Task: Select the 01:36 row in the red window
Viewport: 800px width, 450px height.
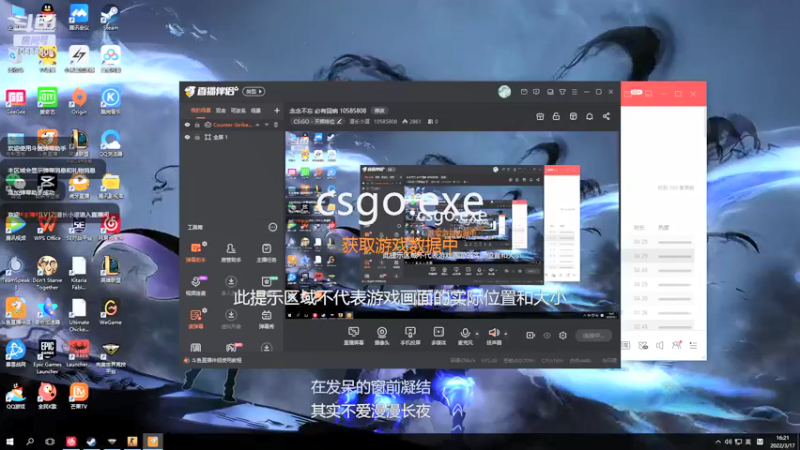Action: click(658, 312)
